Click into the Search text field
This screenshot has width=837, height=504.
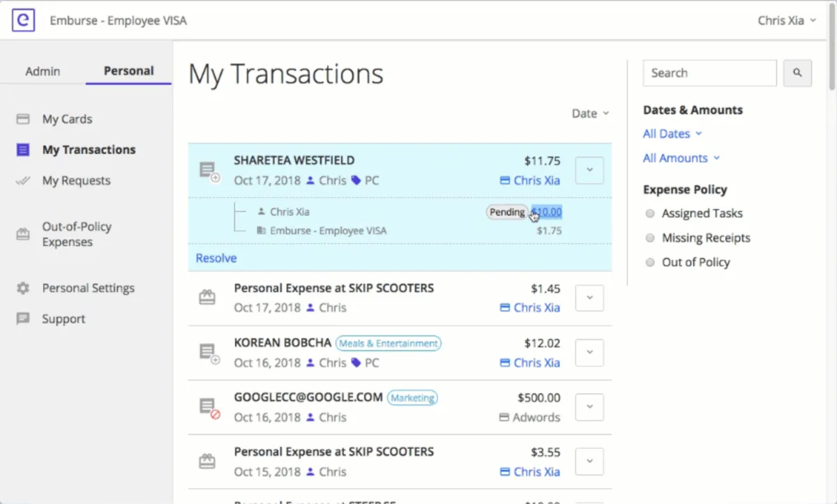pos(709,73)
